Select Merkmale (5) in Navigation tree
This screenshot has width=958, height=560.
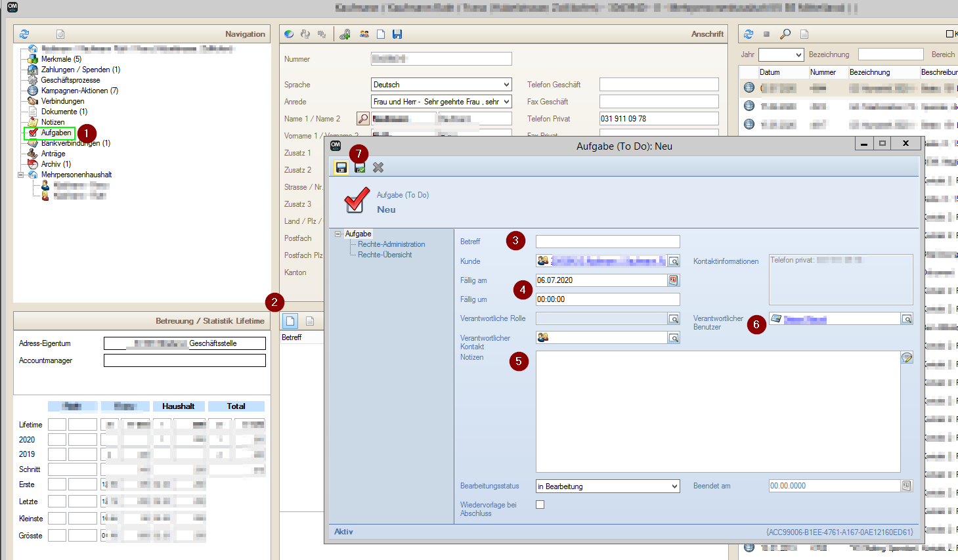[x=61, y=59]
